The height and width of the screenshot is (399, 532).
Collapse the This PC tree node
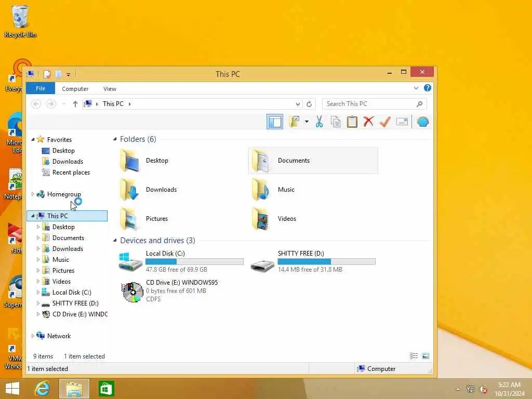click(x=33, y=216)
